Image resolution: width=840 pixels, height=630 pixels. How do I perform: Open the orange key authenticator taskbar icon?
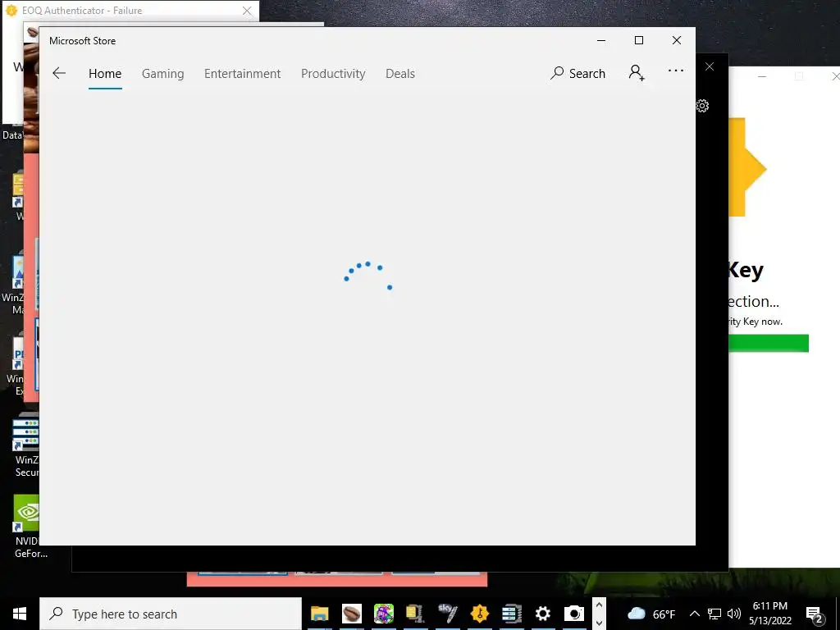[479, 614]
